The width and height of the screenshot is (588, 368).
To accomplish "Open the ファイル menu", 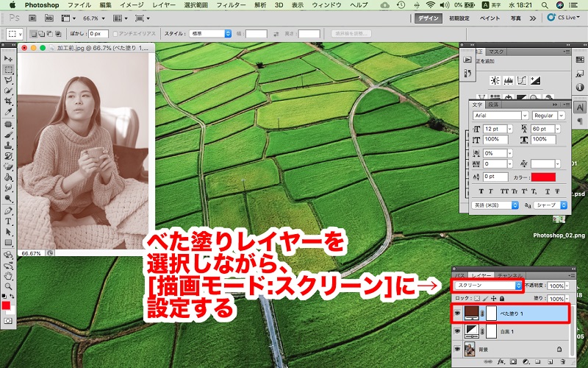I will point(79,5).
